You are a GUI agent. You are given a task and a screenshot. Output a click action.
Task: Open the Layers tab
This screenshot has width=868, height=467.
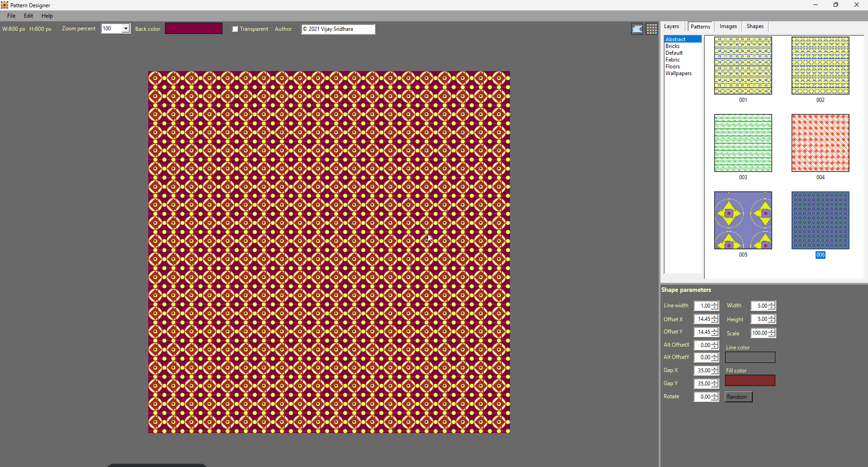pyautogui.click(x=672, y=26)
